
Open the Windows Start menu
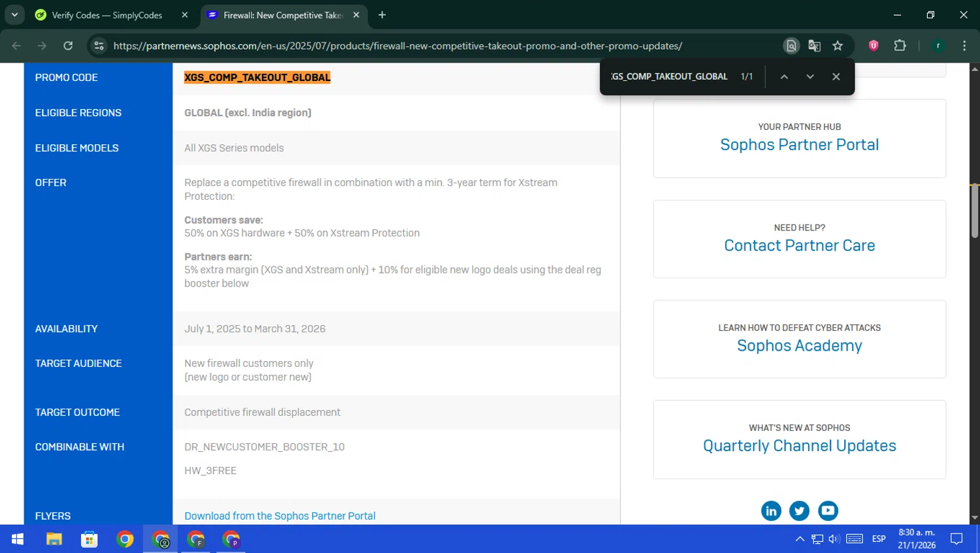(18, 539)
